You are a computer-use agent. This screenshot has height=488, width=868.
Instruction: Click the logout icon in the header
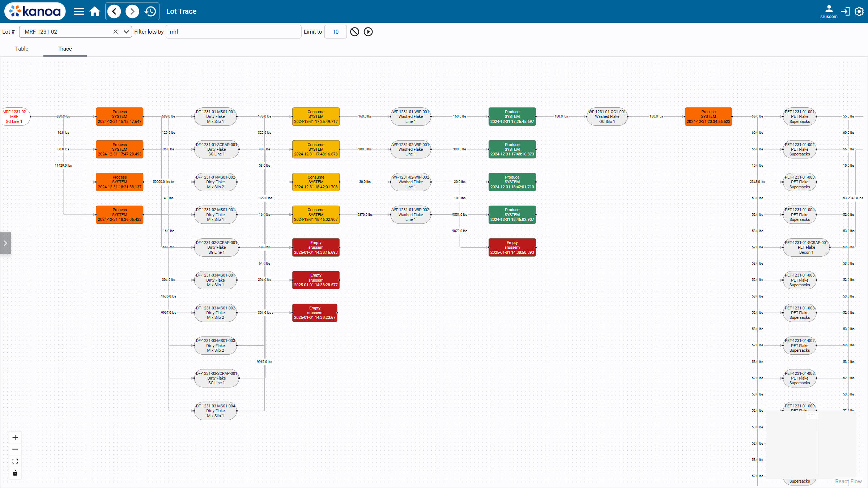coord(846,11)
